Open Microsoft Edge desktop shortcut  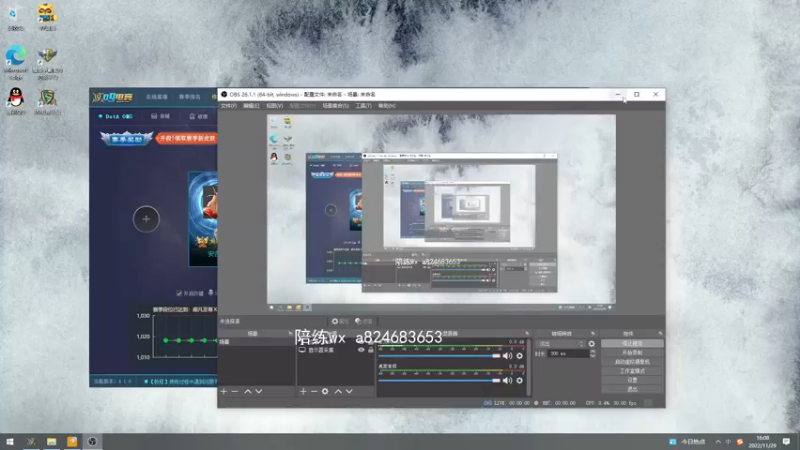(x=16, y=62)
